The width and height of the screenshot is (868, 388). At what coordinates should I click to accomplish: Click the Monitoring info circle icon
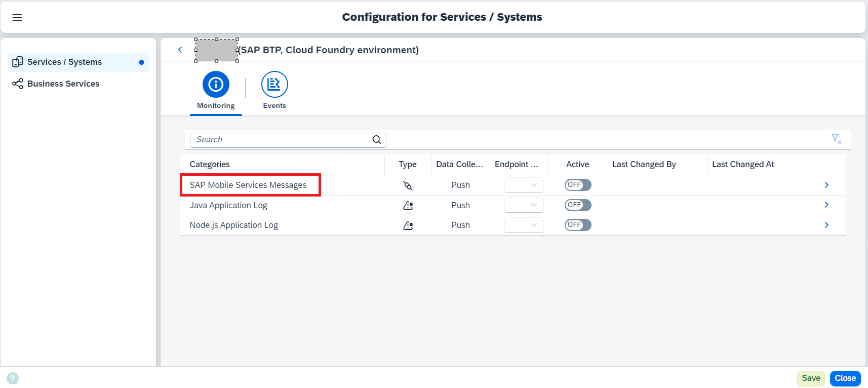[216, 84]
